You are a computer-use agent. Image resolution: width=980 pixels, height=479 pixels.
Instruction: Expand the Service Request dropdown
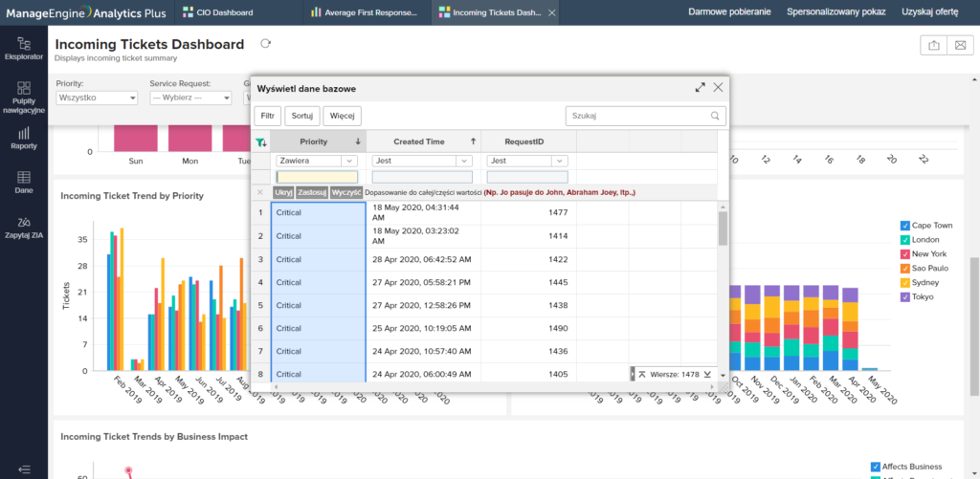(190, 98)
